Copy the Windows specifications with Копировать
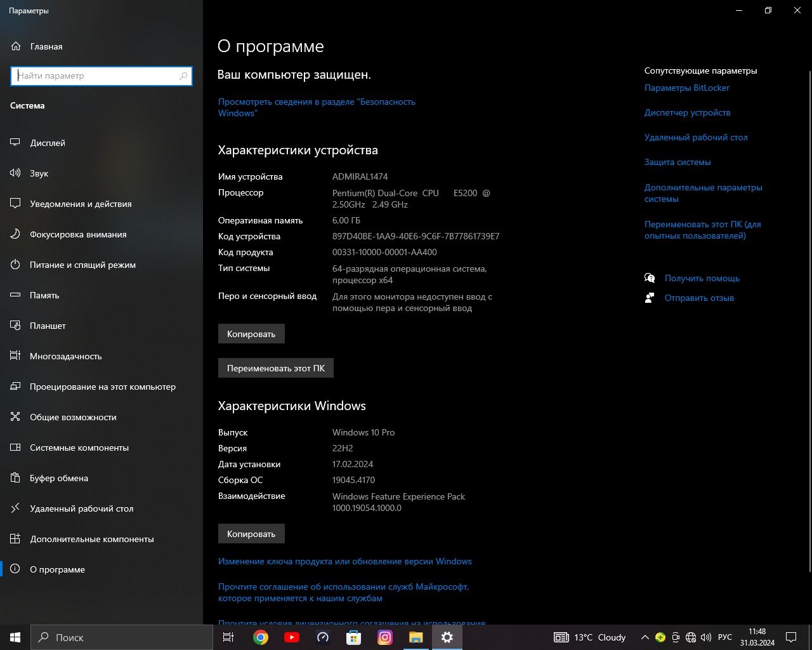The height and width of the screenshot is (650, 812). click(x=251, y=534)
